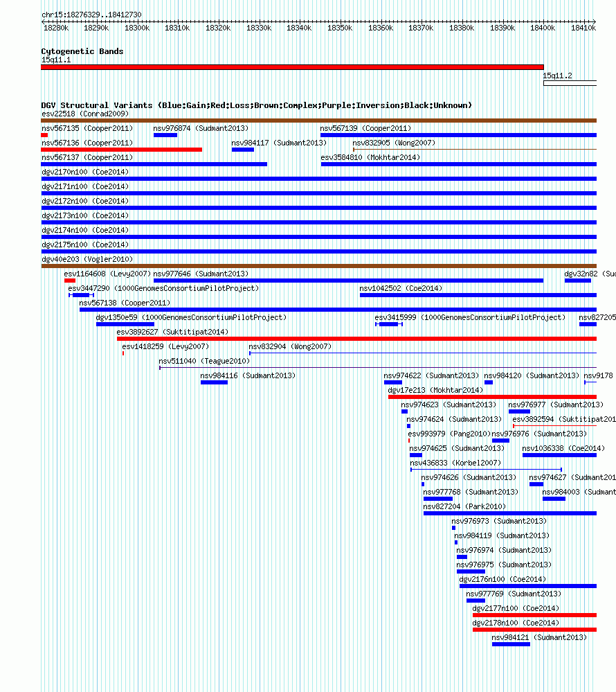Select dgv2175n100 (Coe2014) label
616x692 pixels.
coord(85,245)
